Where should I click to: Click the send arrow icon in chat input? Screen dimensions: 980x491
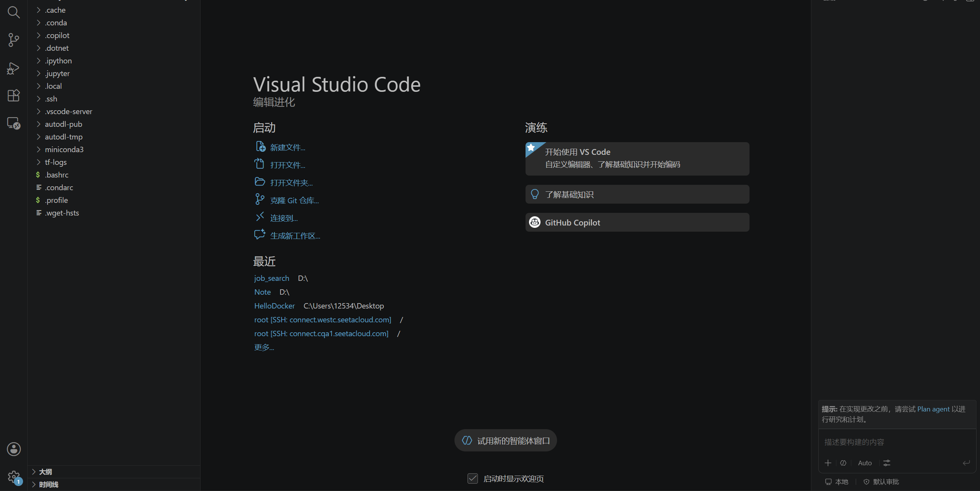click(966, 463)
